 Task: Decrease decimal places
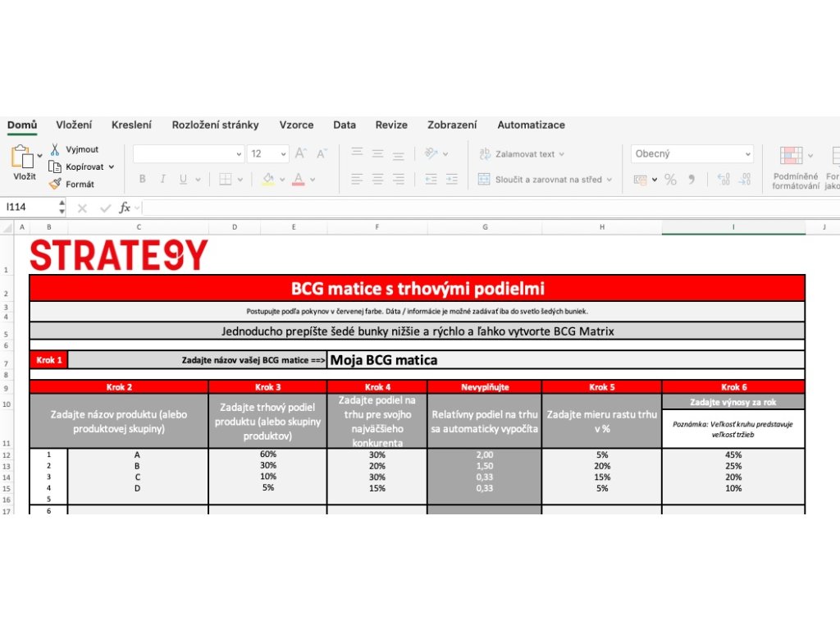[x=745, y=180]
